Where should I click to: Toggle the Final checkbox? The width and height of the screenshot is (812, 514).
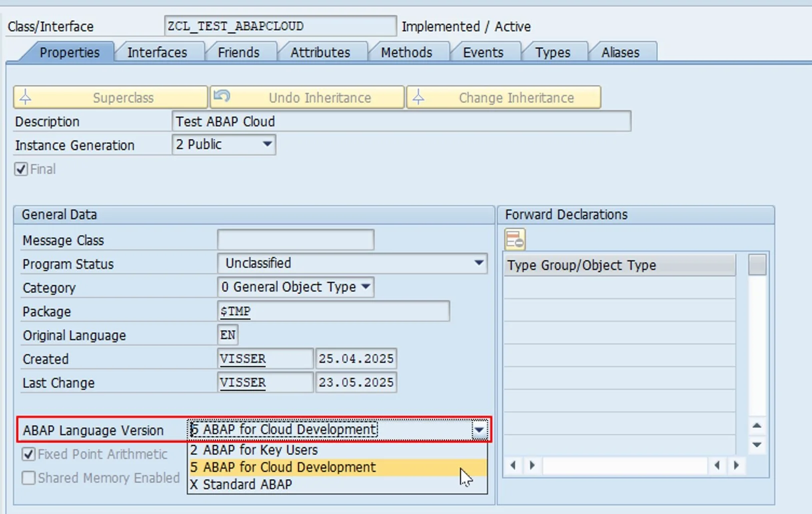(21, 169)
